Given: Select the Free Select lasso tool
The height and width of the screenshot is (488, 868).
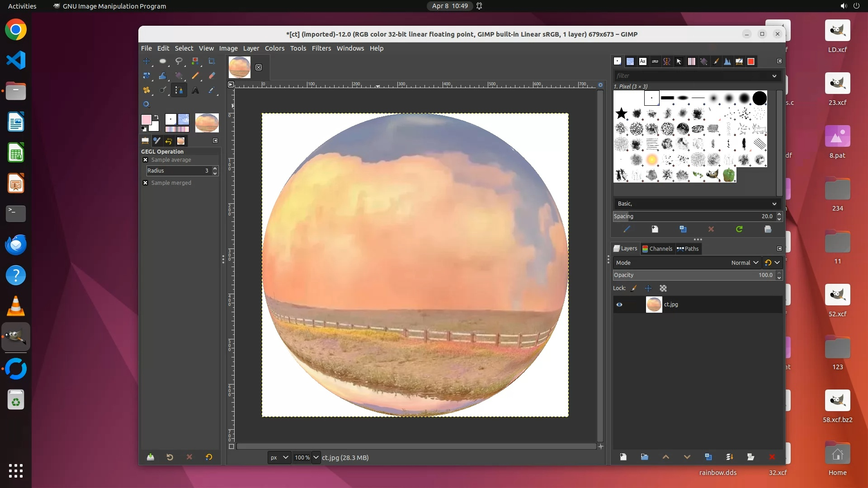Looking at the screenshot, I should click(179, 61).
